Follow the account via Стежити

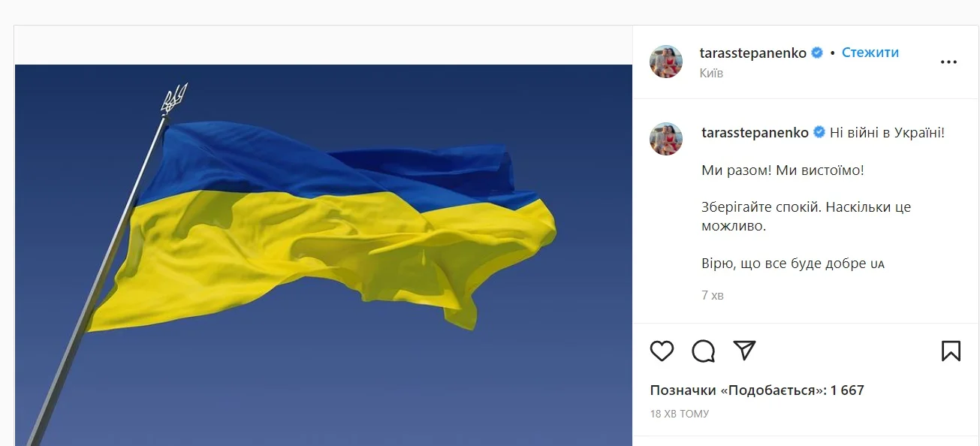pyautogui.click(x=870, y=53)
